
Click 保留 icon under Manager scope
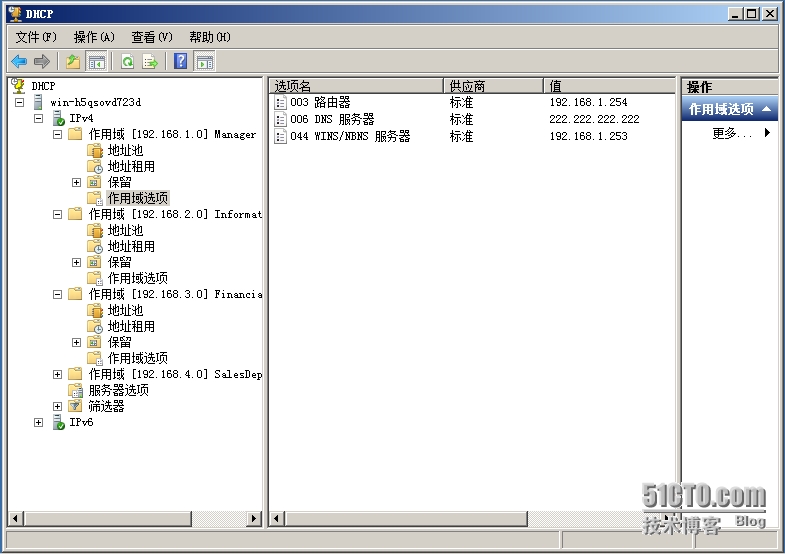(94, 182)
